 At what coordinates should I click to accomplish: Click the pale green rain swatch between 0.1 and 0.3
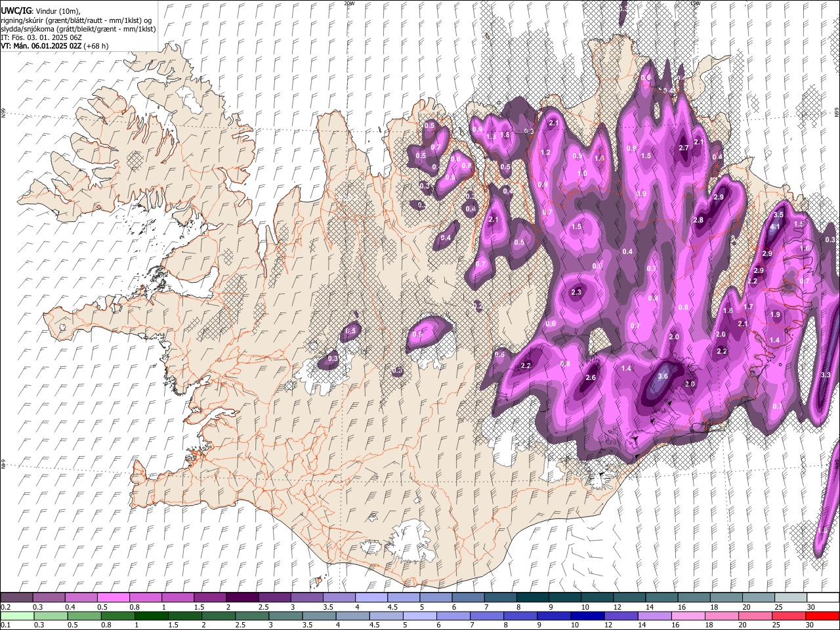coord(16,616)
